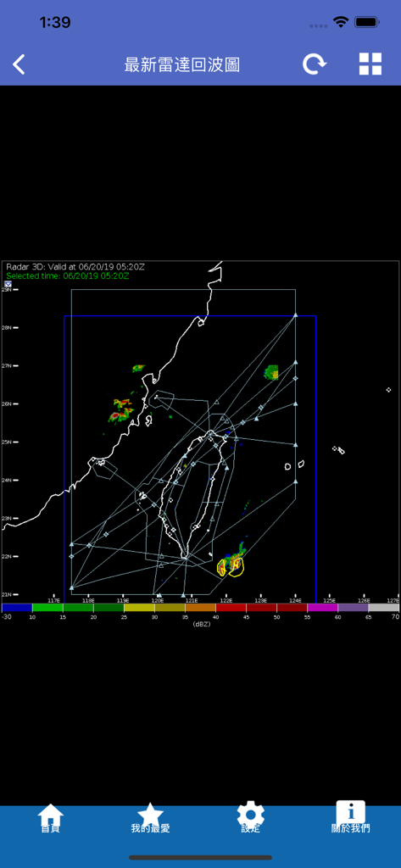Image resolution: width=401 pixels, height=868 pixels.
Task: Tap the Wi-Fi status icon
Action: 341,22
